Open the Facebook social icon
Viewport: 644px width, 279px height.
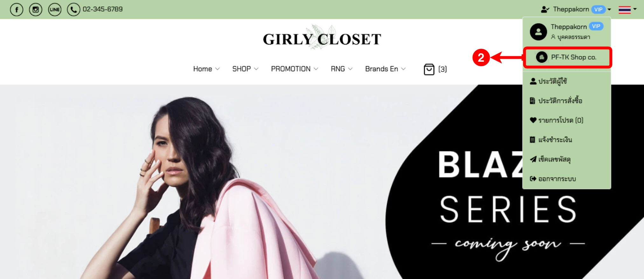click(17, 10)
